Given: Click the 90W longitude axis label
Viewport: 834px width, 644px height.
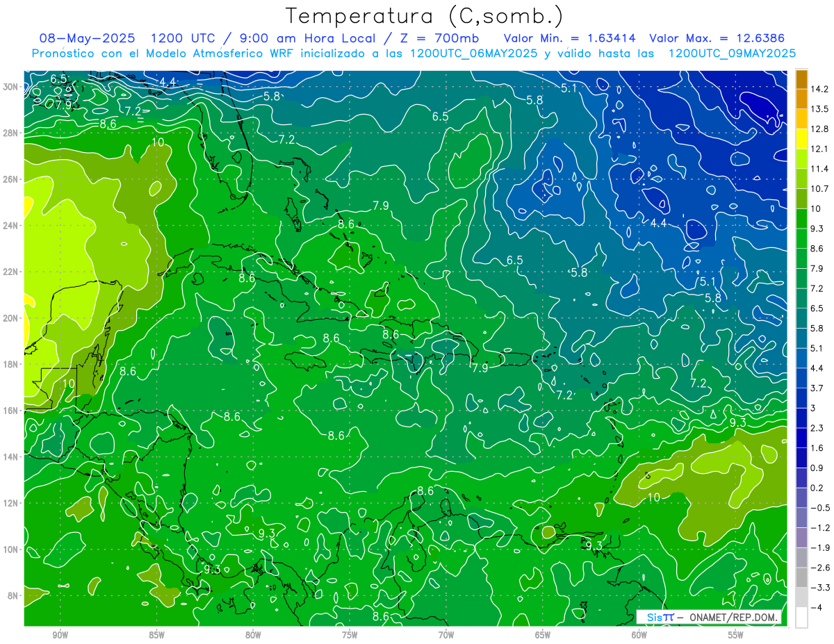Looking at the screenshot, I should [x=60, y=635].
